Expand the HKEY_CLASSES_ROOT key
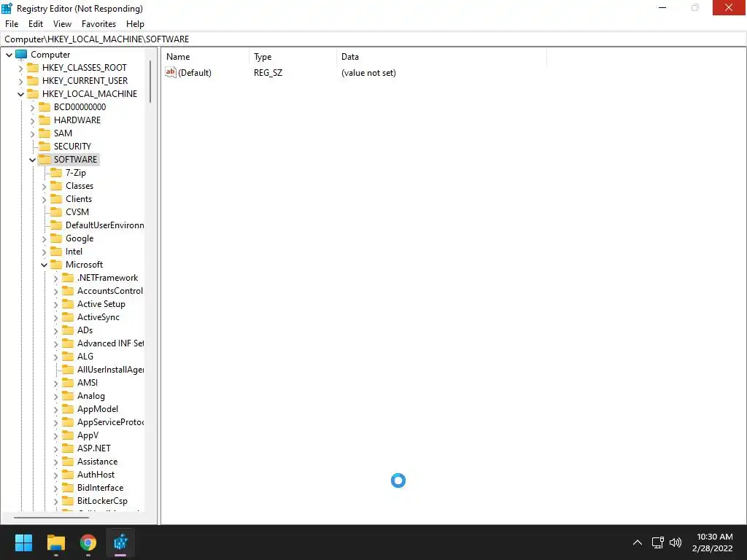 [x=20, y=68]
